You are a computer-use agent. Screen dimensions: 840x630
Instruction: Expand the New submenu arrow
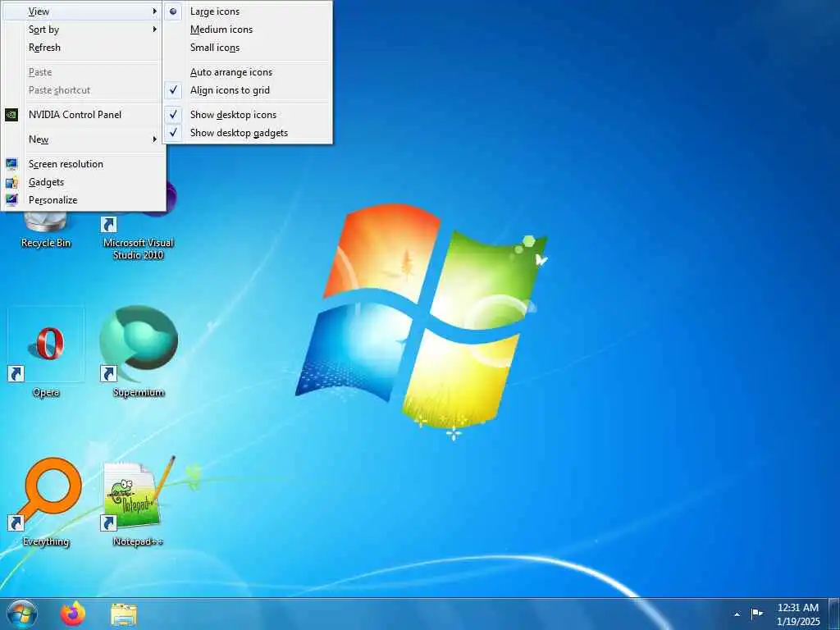coord(154,139)
